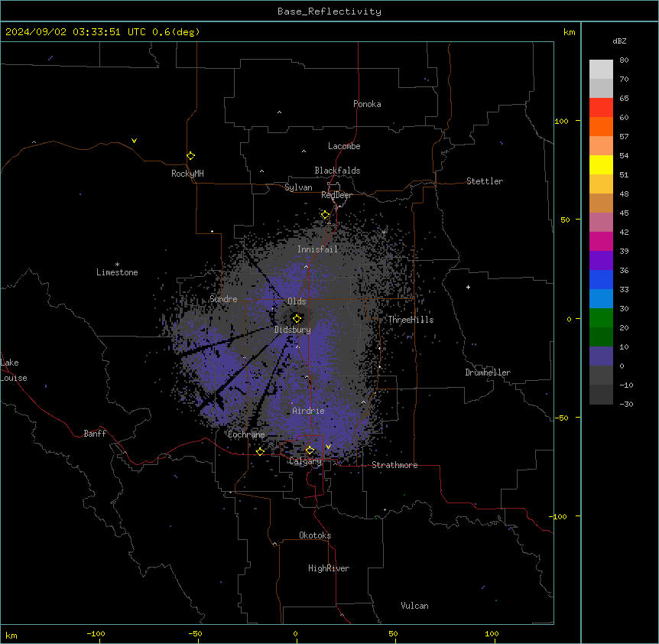
Task: Select the slate purple 10 dBZ legend swatch
Action: coord(601,356)
